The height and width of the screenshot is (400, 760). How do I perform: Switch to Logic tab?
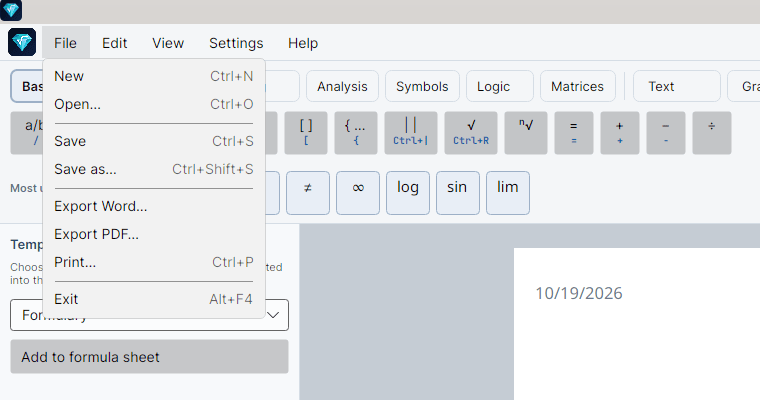(x=500, y=86)
